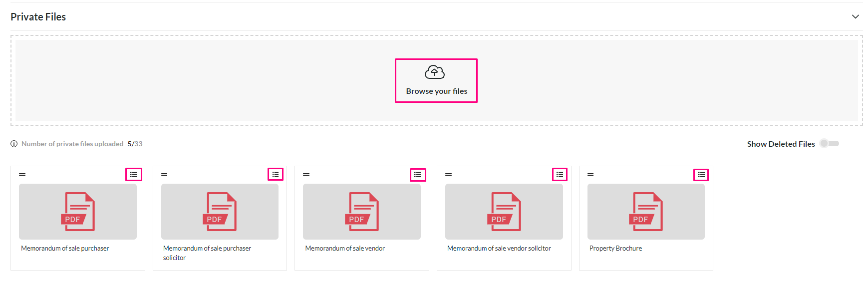Open list menu for Property Brochure
Image resolution: width=868 pixels, height=297 pixels.
(x=701, y=174)
